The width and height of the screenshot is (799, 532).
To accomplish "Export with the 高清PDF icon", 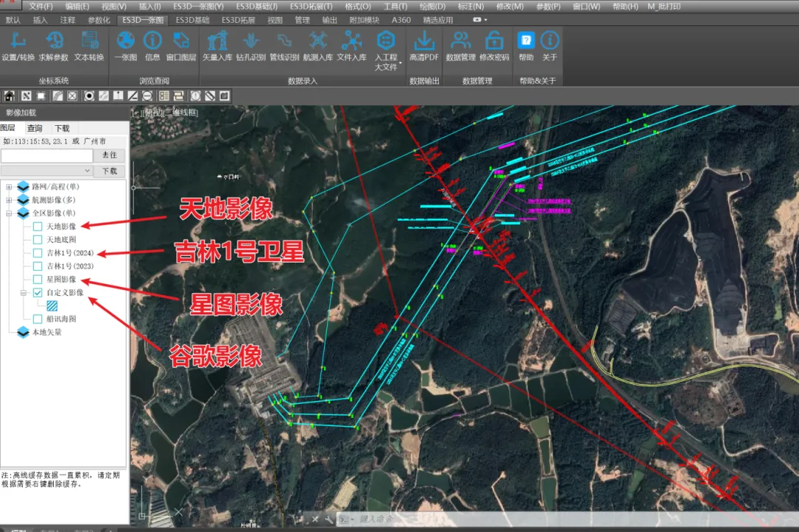I will [424, 46].
